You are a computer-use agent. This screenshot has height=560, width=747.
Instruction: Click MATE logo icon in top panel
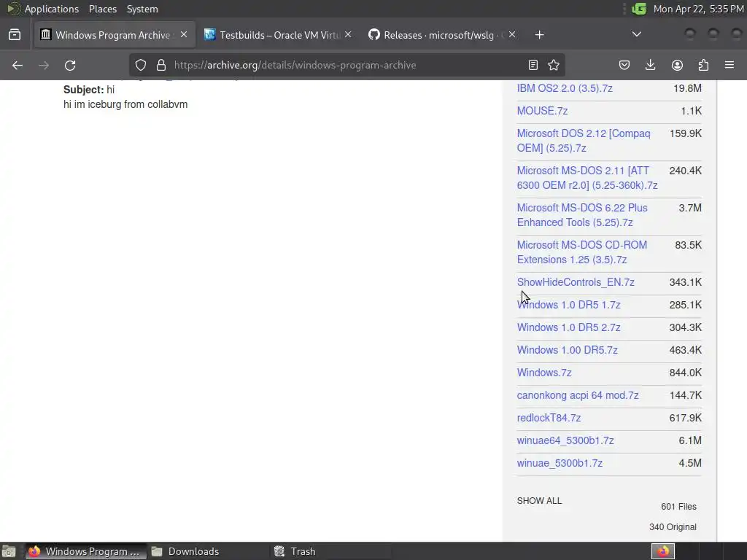pyautogui.click(x=13, y=9)
